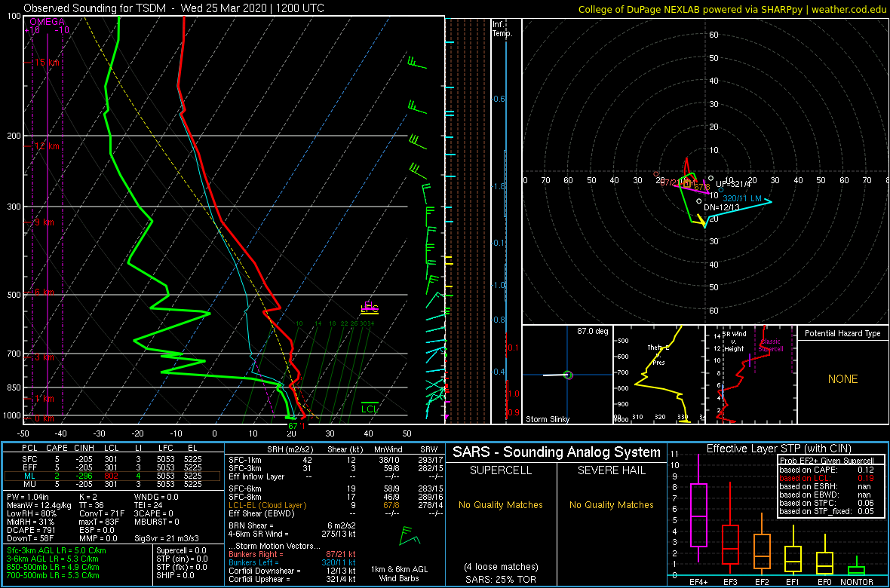This screenshot has height=588, width=890.
Task: Click the '700-500mb LR' lapse rate
Action: point(54,575)
